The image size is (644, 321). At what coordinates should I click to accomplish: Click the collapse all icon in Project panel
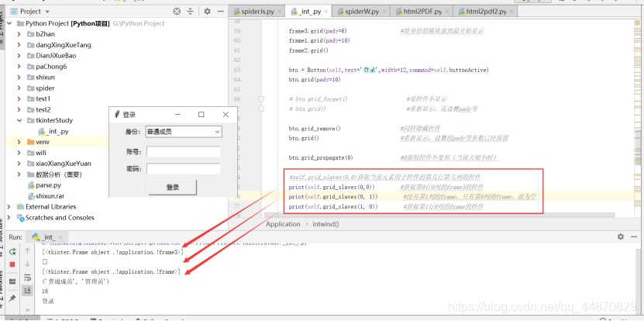coord(190,12)
